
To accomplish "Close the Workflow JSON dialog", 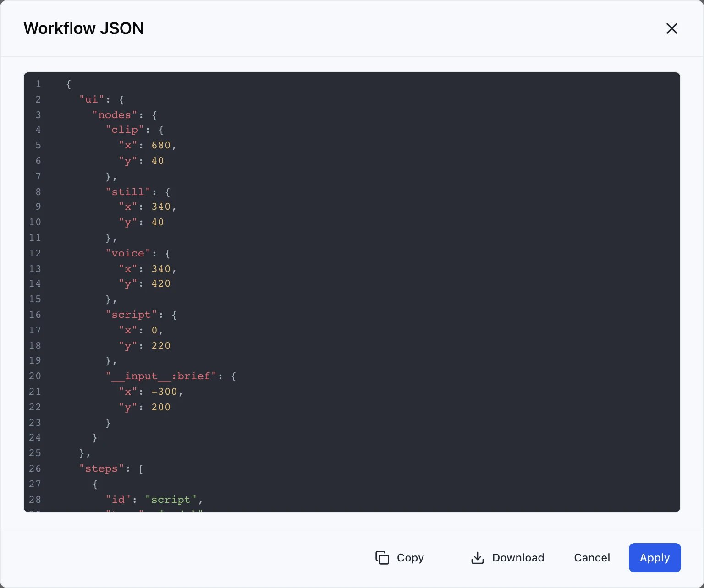I will point(671,28).
